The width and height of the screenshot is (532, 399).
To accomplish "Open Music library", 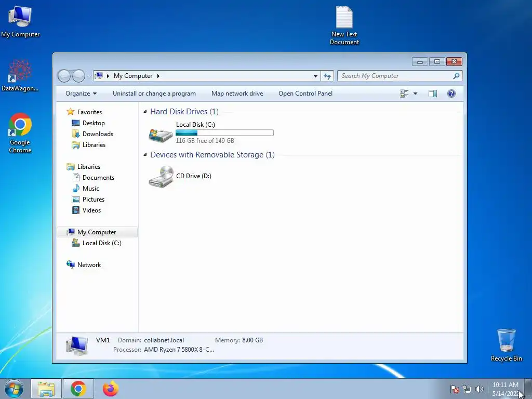I will [90, 188].
